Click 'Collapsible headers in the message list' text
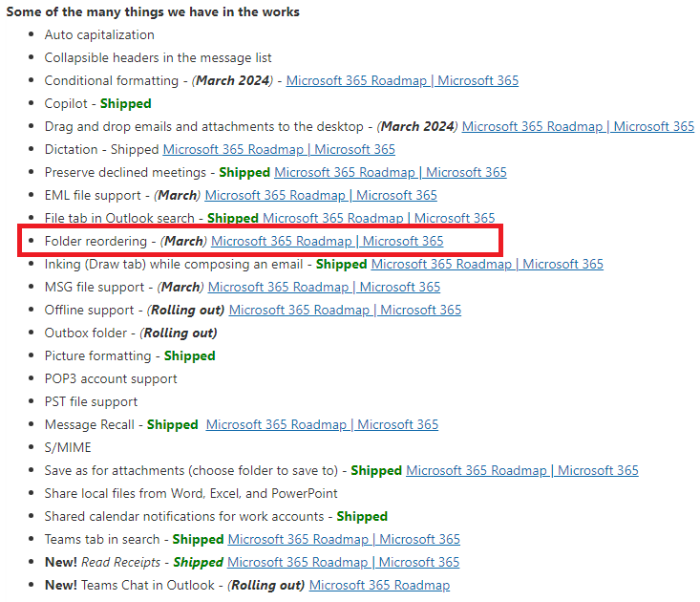700x602 pixels. 158,57
